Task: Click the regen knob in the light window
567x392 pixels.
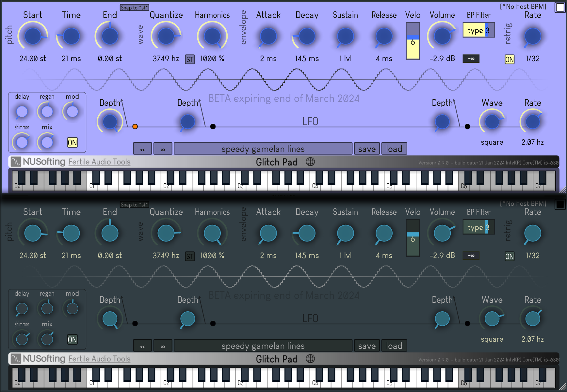Action: (47, 112)
